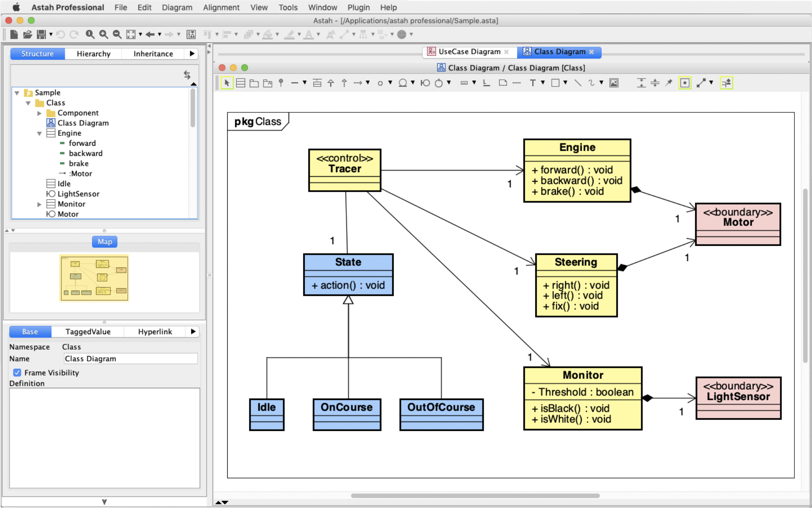Image resolution: width=812 pixels, height=508 pixels.
Task: Click the Zoom In magnifier icon
Action: click(103, 34)
